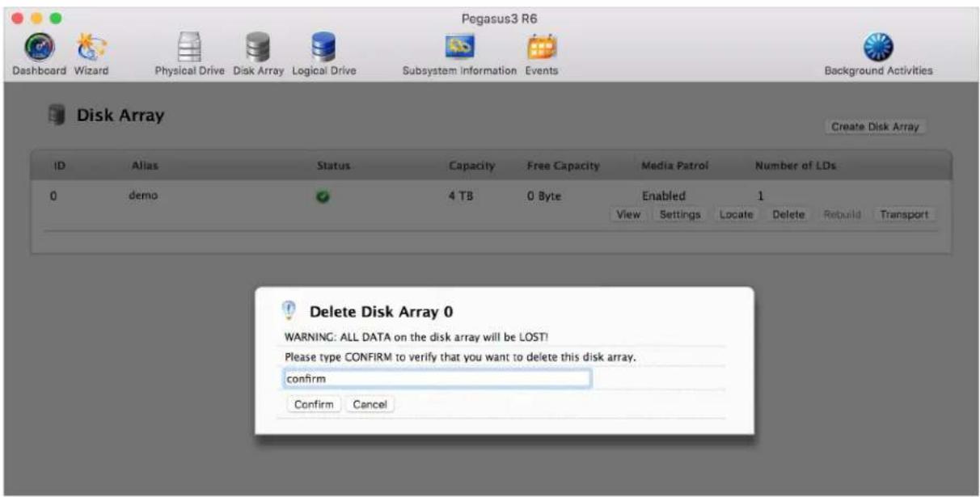This screenshot has height=497, width=980.
Task: Cancel the Delete Disk Array dialog
Action: [x=370, y=404]
